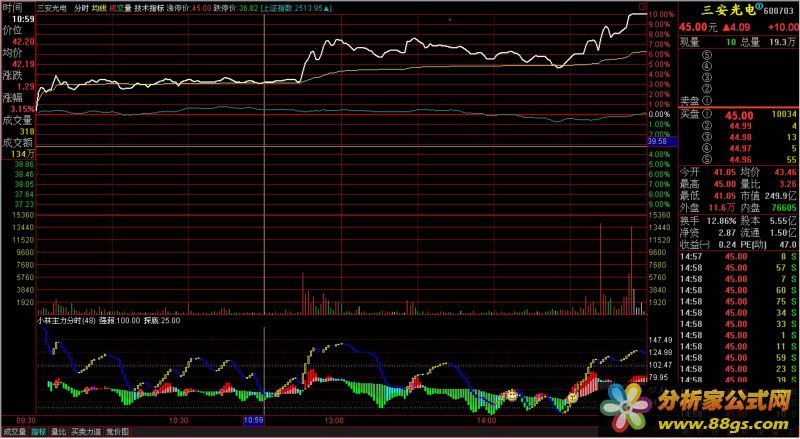Click 买盘 level ① price 45.00
800x439 pixels.
click(739, 116)
